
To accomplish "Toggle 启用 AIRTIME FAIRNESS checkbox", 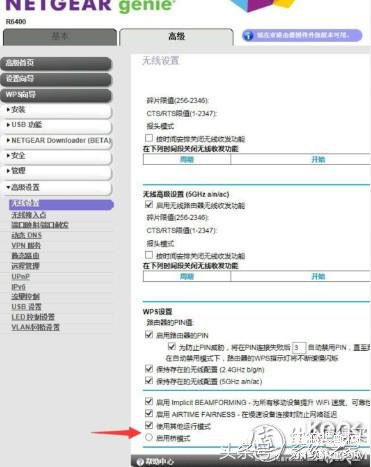I will [x=149, y=414].
